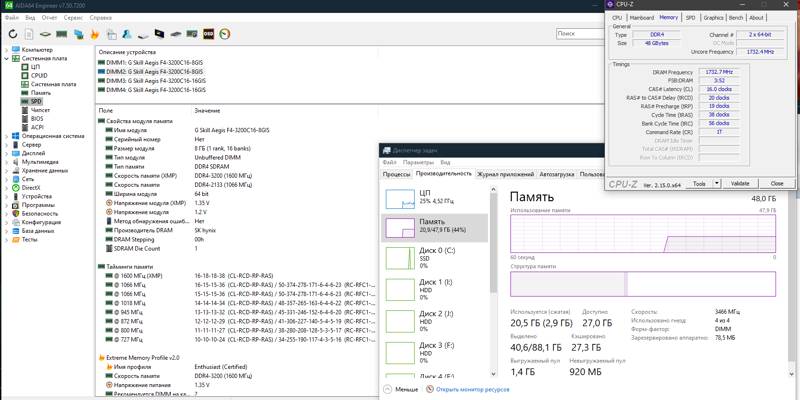Open AIDA64 Отчет menu
The height and width of the screenshot is (400, 800).
49,18
